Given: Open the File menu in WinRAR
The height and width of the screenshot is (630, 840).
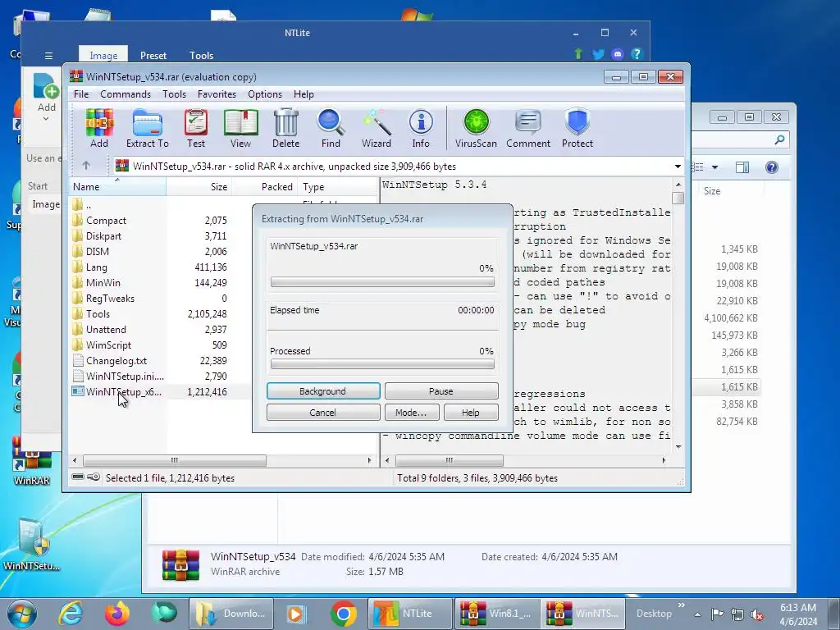Looking at the screenshot, I should click(81, 94).
